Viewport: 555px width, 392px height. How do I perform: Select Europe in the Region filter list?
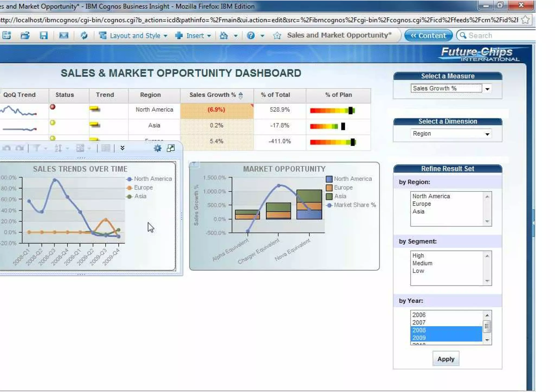click(x=421, y=204)
